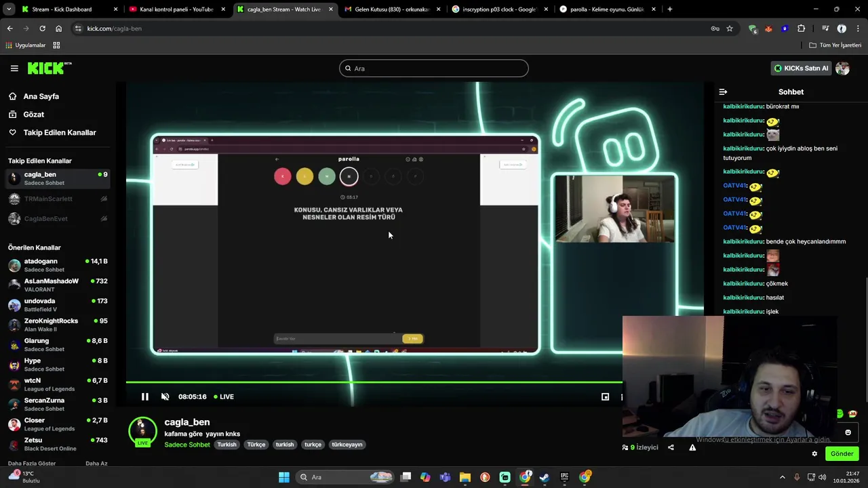
Task: Expand the list with Daha Fazla Göster
Action: [x=32, y=463]
